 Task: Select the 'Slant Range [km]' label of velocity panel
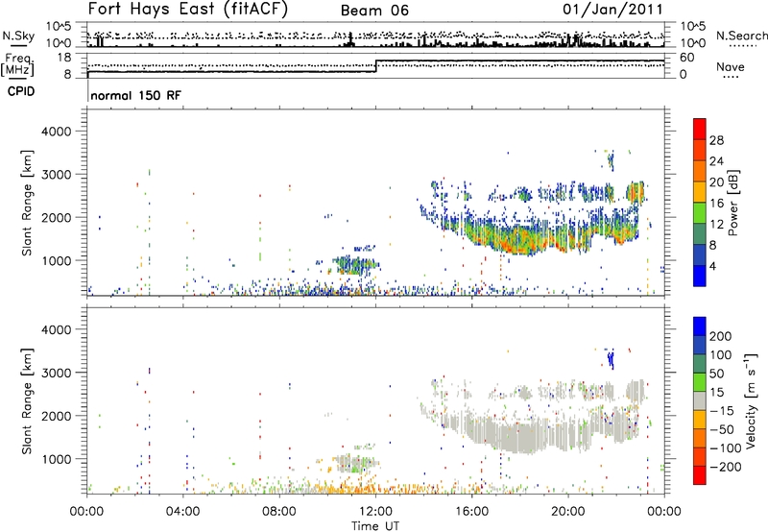pyautogui.click(x=27, y=400)
